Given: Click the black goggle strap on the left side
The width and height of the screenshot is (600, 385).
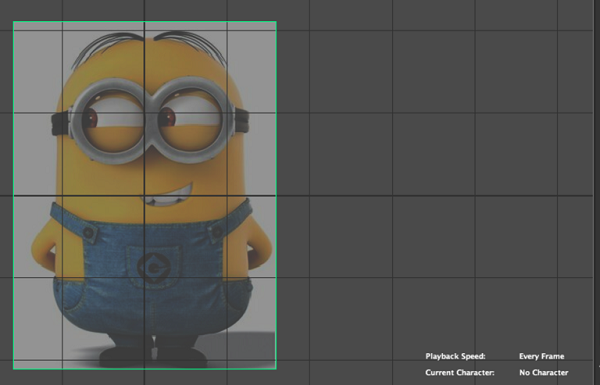Looking at the screenshot, I should pyautogui.click(x=60, y=122).
